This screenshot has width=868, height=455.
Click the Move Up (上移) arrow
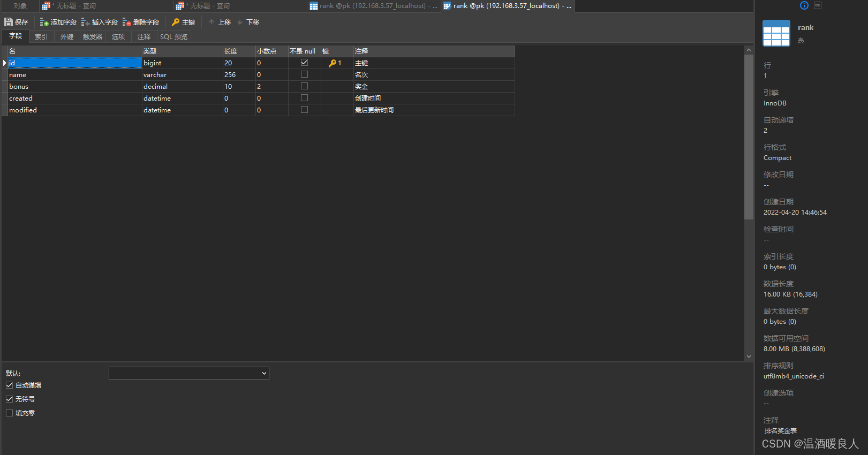coord(212,22)
